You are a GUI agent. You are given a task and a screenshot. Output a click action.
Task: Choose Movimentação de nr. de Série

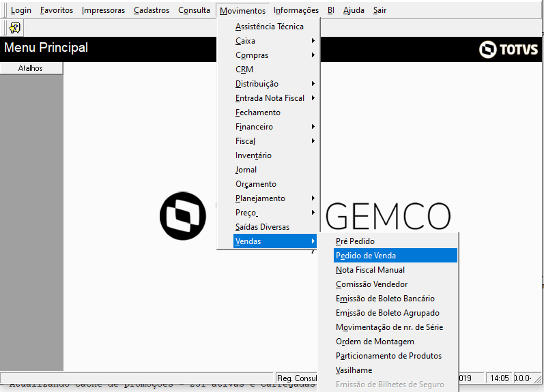(395, 327)
